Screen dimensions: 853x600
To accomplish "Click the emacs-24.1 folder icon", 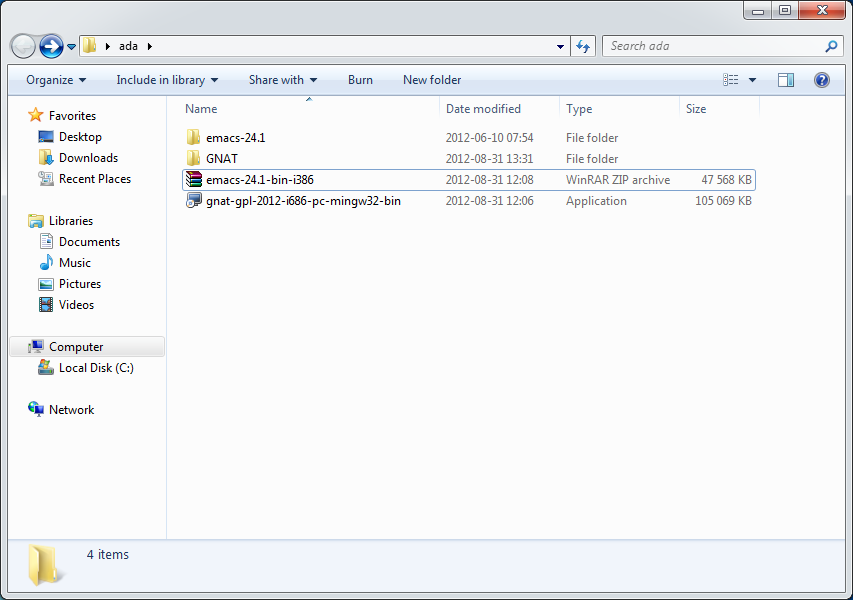I will tap(193, 137).
